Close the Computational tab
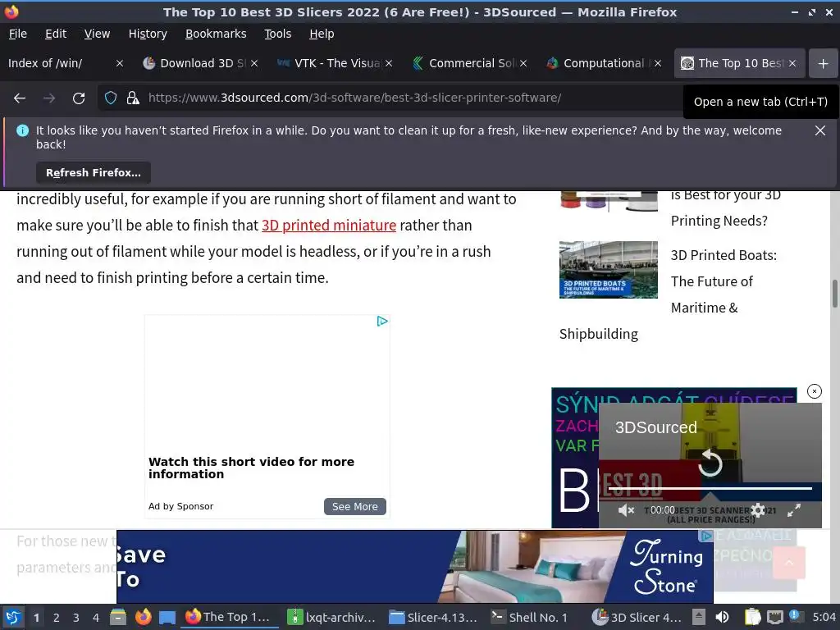840x630 pixels. (x=658, y=63)
